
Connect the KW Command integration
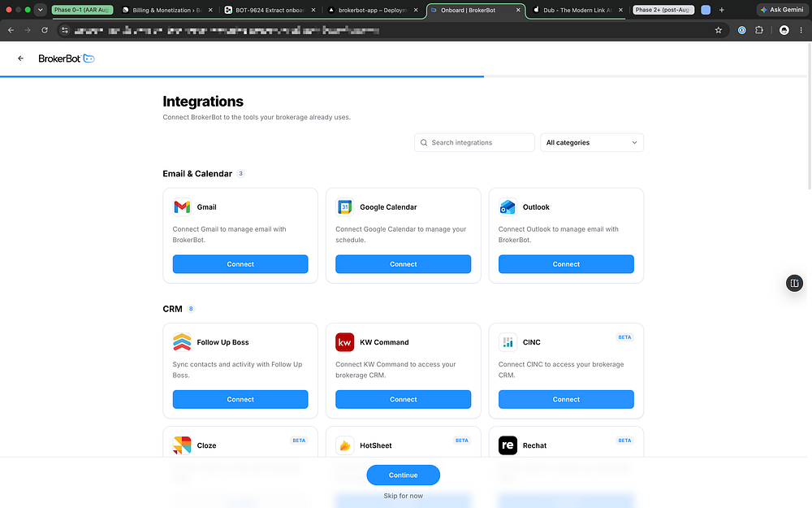(404, 399)
